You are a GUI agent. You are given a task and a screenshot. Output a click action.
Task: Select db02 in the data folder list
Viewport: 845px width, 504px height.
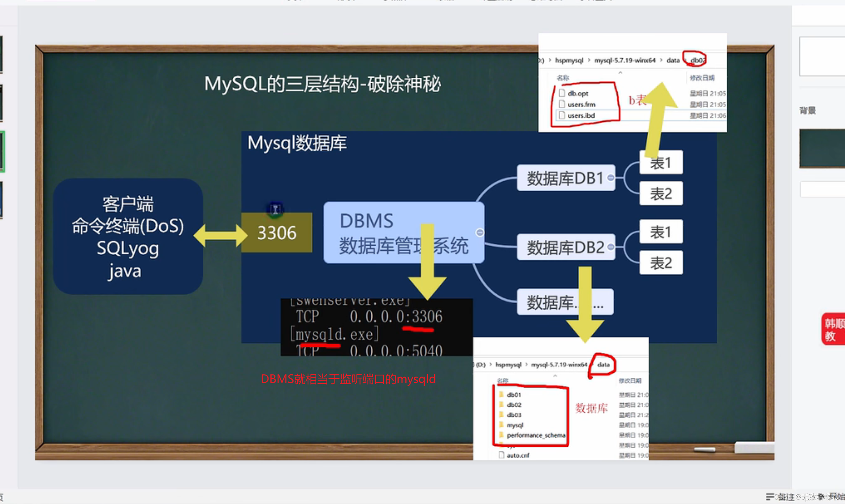pyautogui.click(x=514, y=405)
